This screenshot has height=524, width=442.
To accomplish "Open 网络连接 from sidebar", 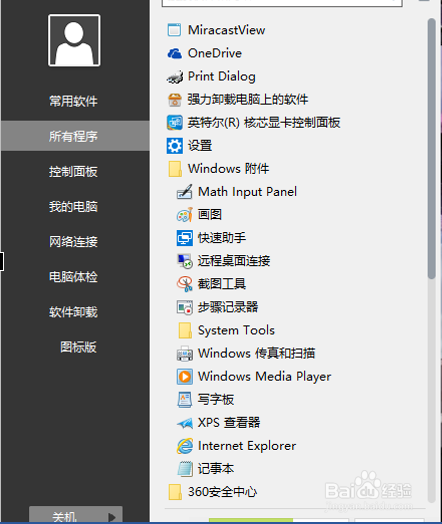I will pyautogui.click(x=73, y=242).
